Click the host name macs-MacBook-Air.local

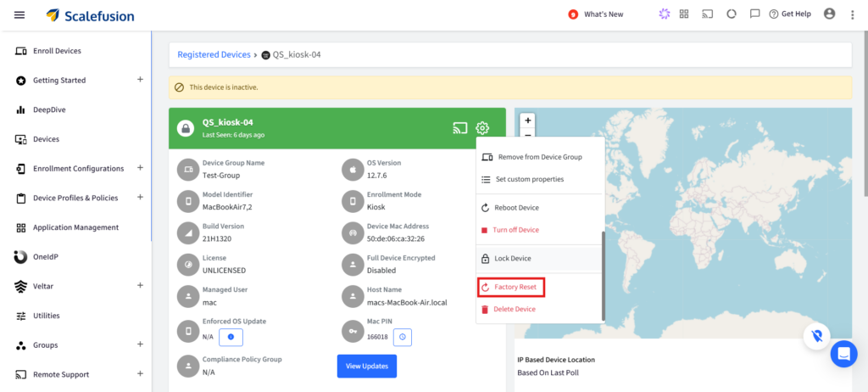[407, 302]
